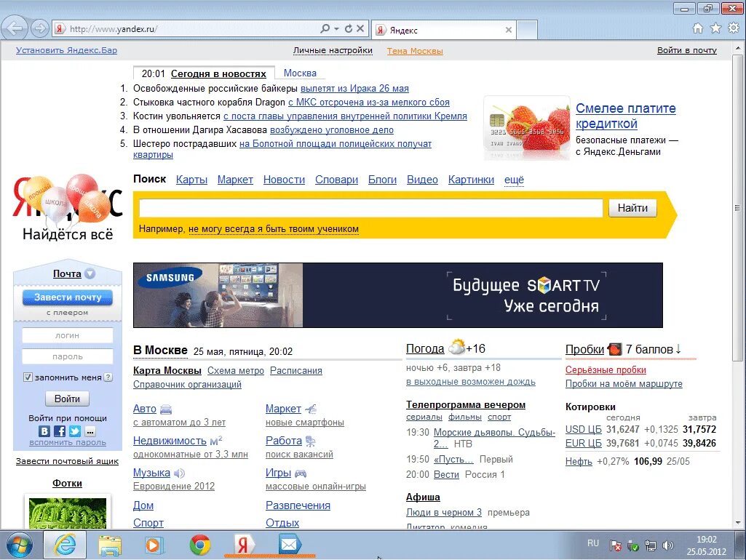Open the Новости search tab
The image size is (746, 560).
284,180
